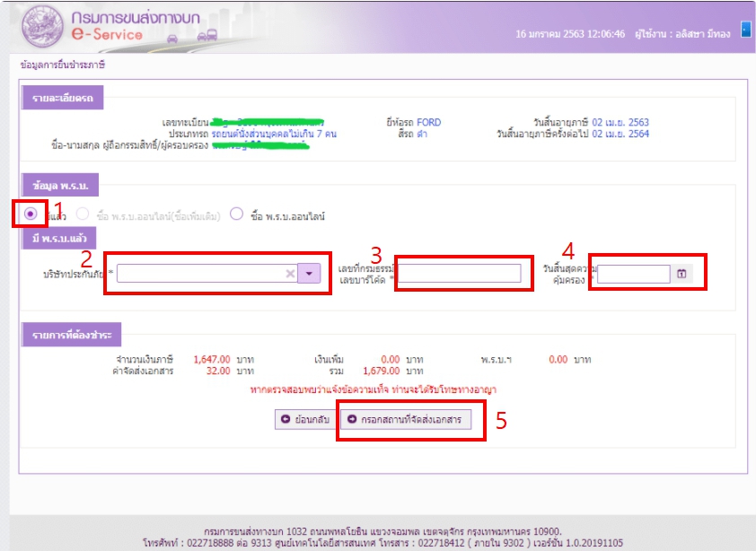Click the user name อลิสชา มีทอง

click(x=703, y=34)
